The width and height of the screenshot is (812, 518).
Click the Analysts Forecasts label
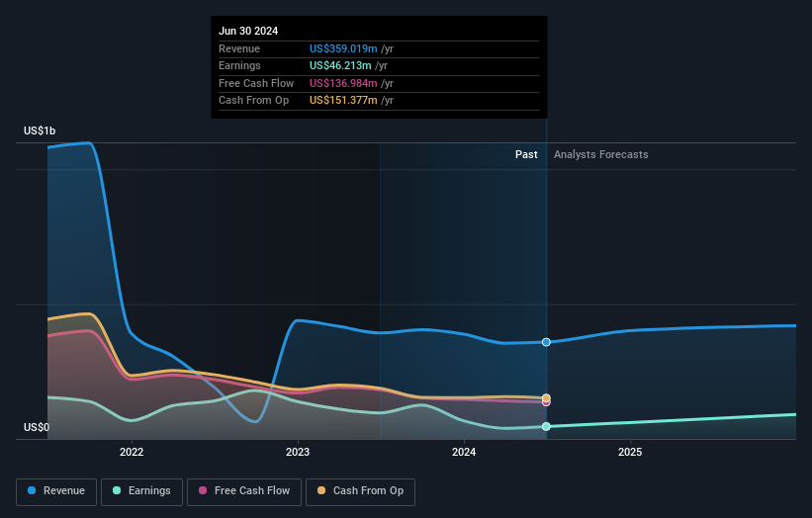600,155
